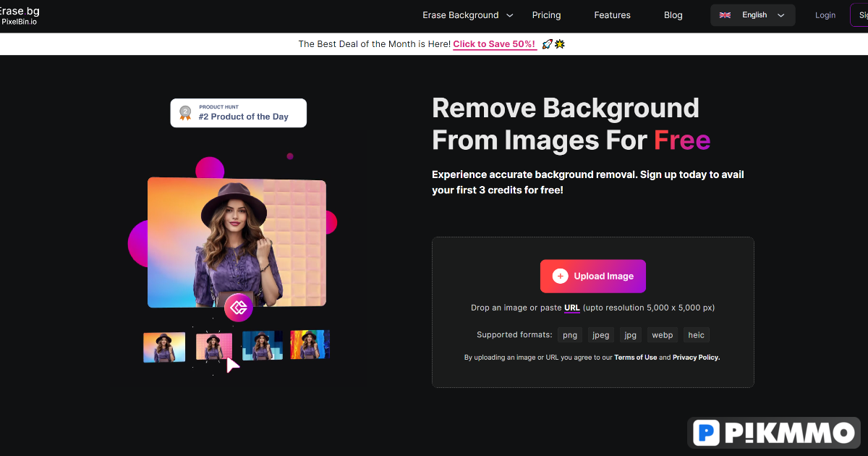868x456 pixels.
Task: Open the Blog menu item
Action: coord(673,15)
